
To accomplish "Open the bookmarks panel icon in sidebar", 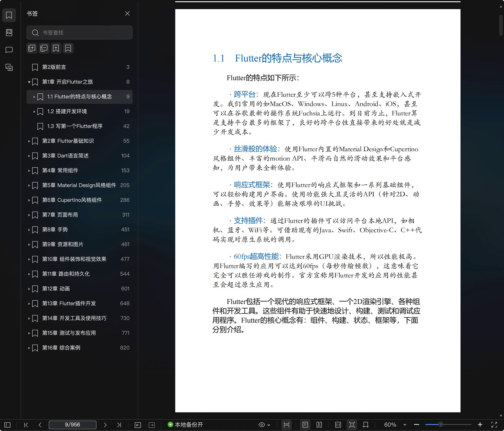I will (9, 15).
